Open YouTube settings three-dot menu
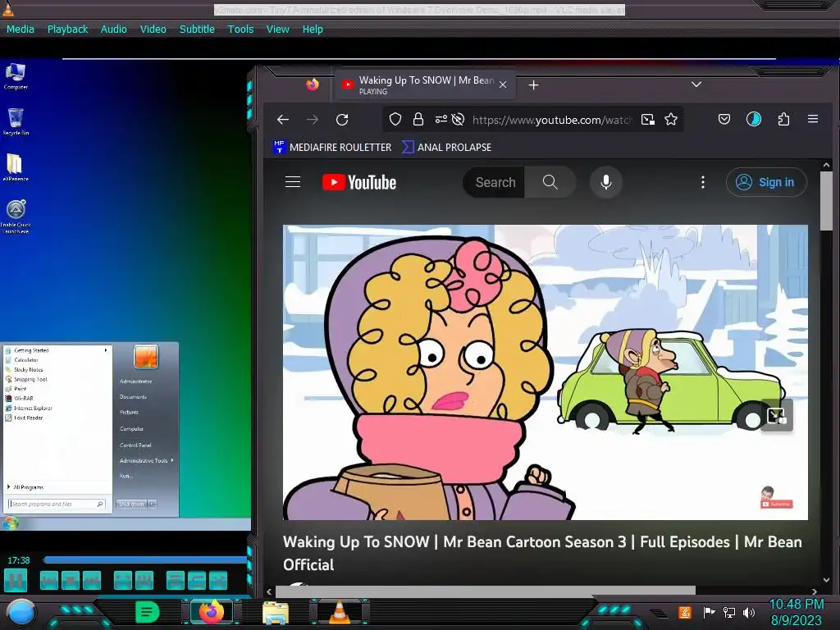 coord(703,182)
